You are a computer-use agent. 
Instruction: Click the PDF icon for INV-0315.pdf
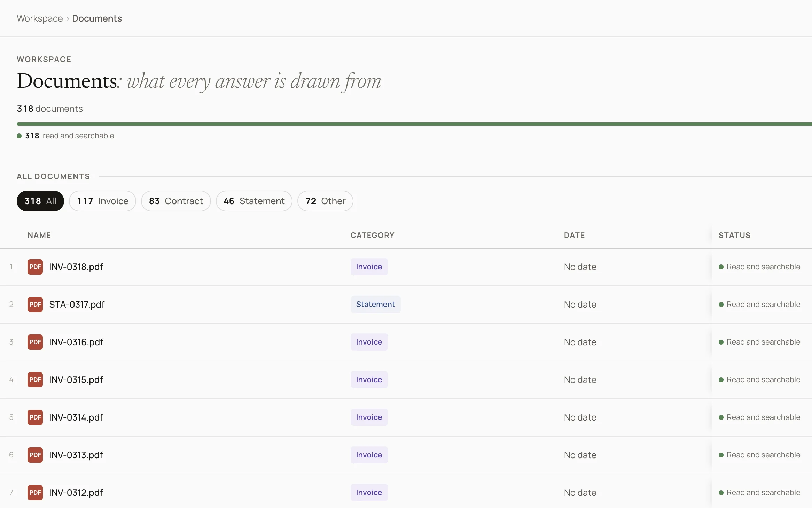pyautogui.click(x=35, y=380)
